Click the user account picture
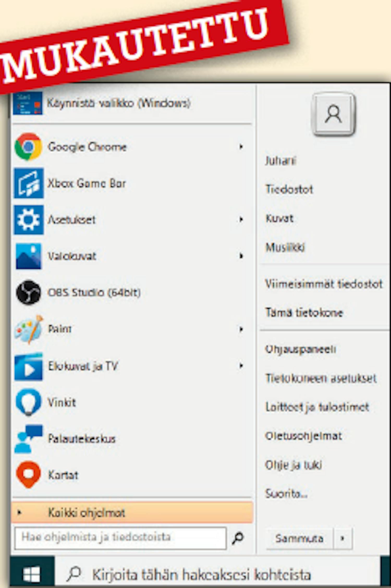This screenshot has height=588, width=391. pos(333,114)
